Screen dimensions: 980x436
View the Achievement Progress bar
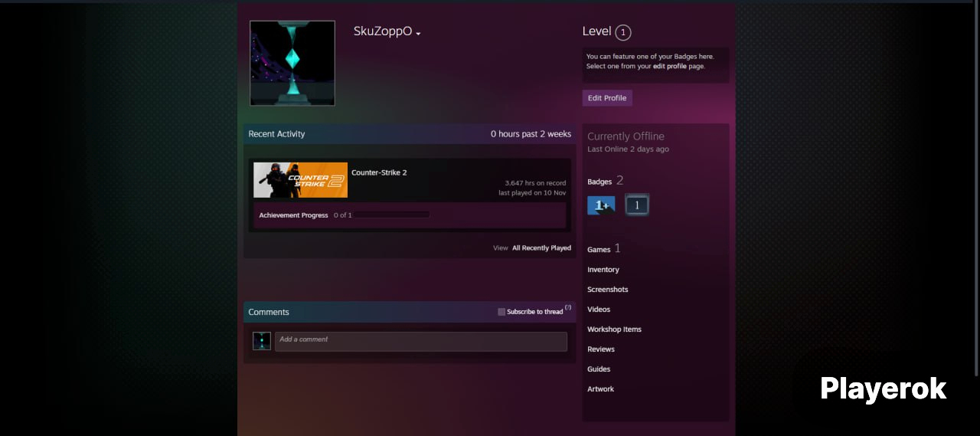(x=391, y=215)
